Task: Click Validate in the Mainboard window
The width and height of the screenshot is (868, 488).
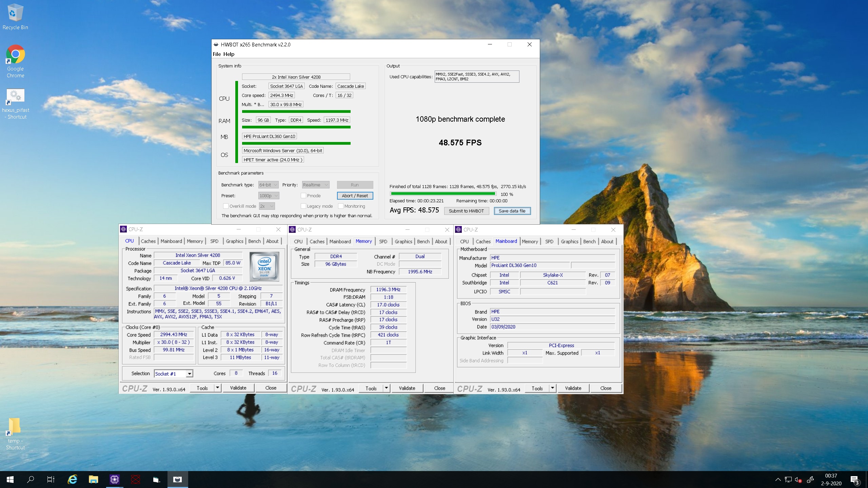Action: (573, 388)
